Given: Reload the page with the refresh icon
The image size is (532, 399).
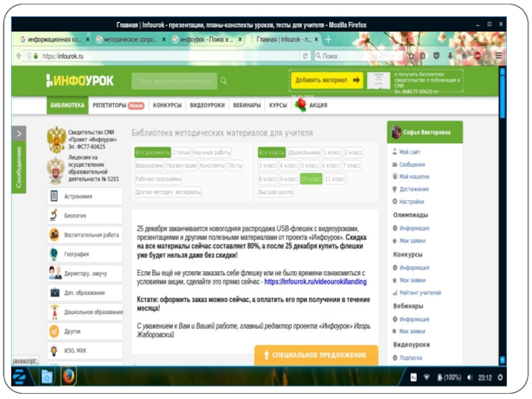Looking at the screenshot, I should pos(305,56).
